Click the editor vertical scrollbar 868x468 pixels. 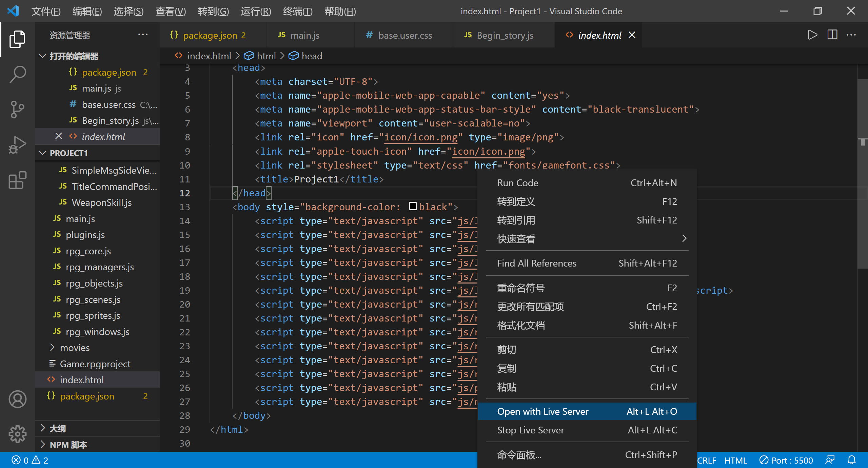pyautogui.click(x=863, y=174)
